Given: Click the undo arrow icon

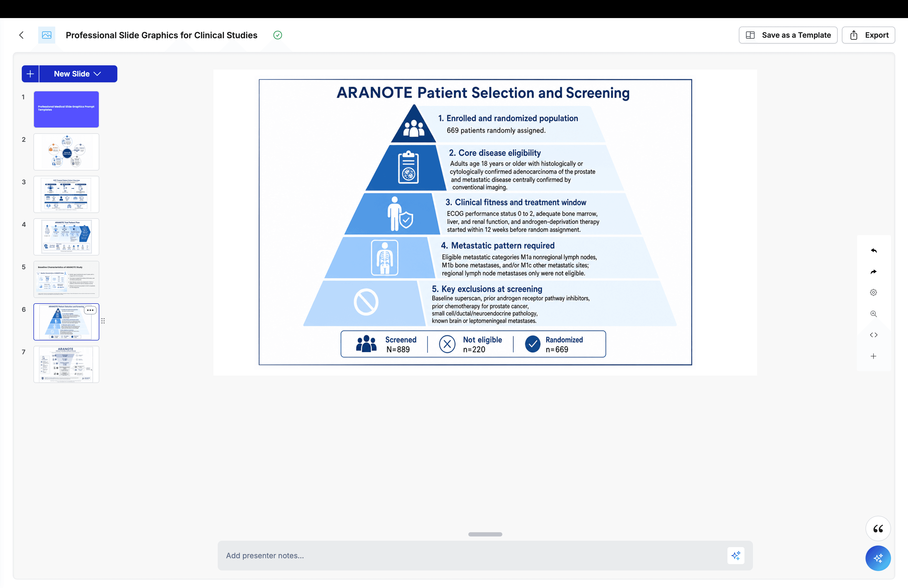Looking at the screenshot, I should 874,250.
